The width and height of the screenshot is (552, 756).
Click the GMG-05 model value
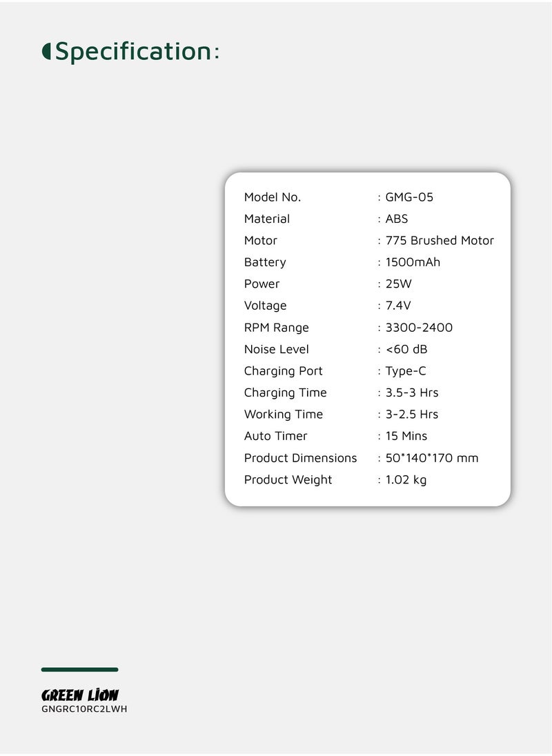tap(409, 197)
